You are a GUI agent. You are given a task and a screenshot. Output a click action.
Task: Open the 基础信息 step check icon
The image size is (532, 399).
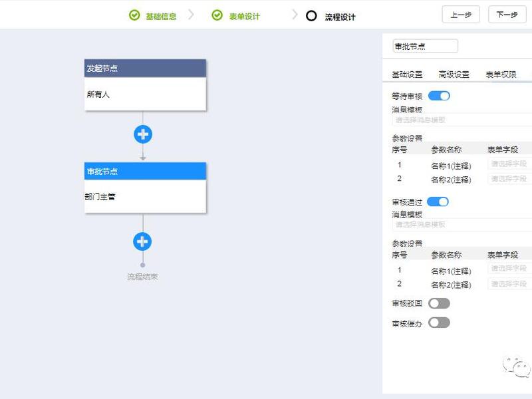pos(134,15)
